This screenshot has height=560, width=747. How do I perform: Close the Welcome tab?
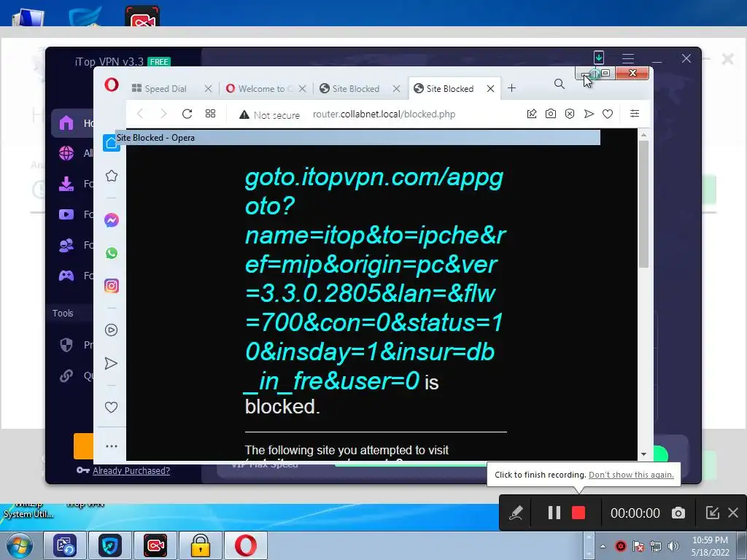(303, 88)
